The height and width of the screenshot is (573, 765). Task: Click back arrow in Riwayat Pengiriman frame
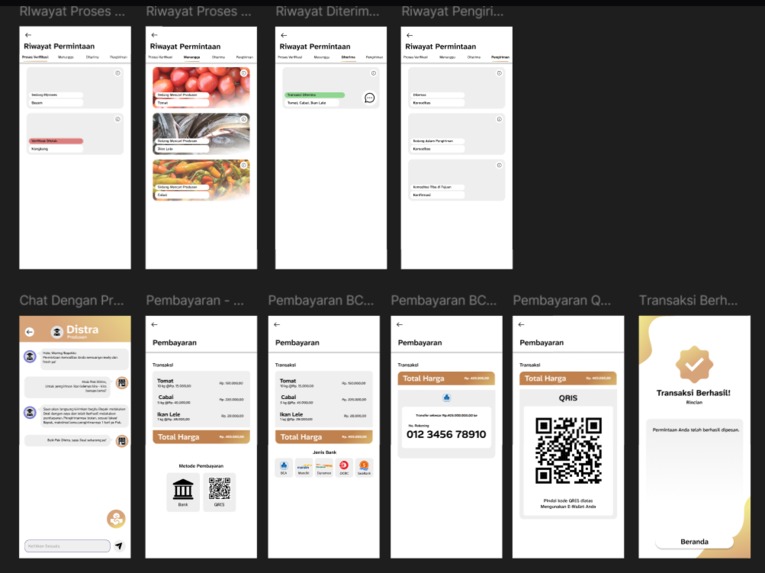(x=409, y=35)
